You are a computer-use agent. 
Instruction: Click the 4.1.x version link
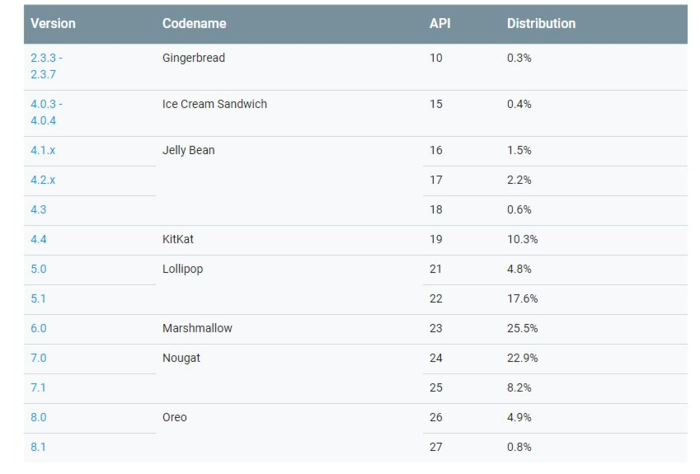coord(43,150)
